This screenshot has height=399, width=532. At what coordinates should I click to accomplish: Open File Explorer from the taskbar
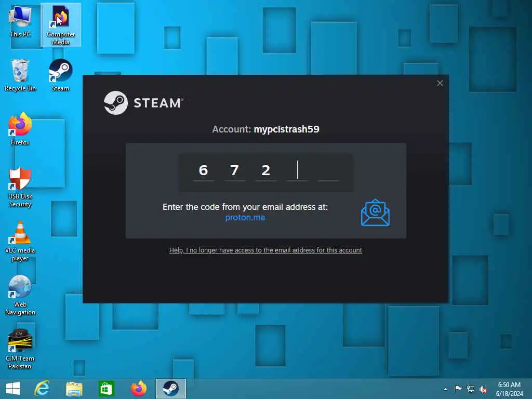[x=74, y=389]
